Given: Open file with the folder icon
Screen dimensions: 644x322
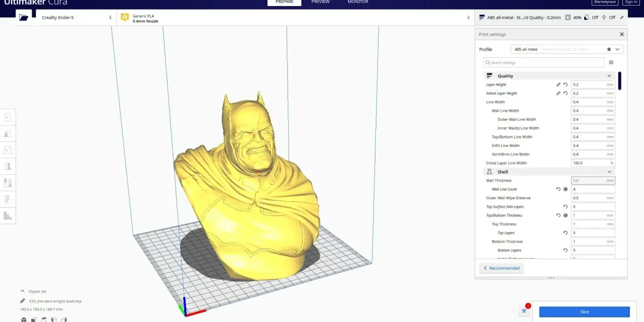Looking at the screenshot, I should (x=23, y=17).
